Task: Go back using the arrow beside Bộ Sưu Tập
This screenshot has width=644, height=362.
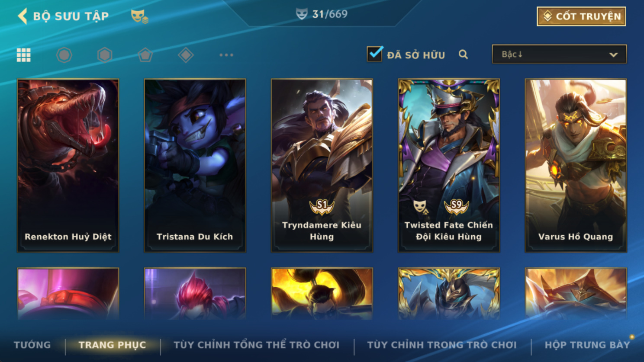Action: [x=23, y=16]
